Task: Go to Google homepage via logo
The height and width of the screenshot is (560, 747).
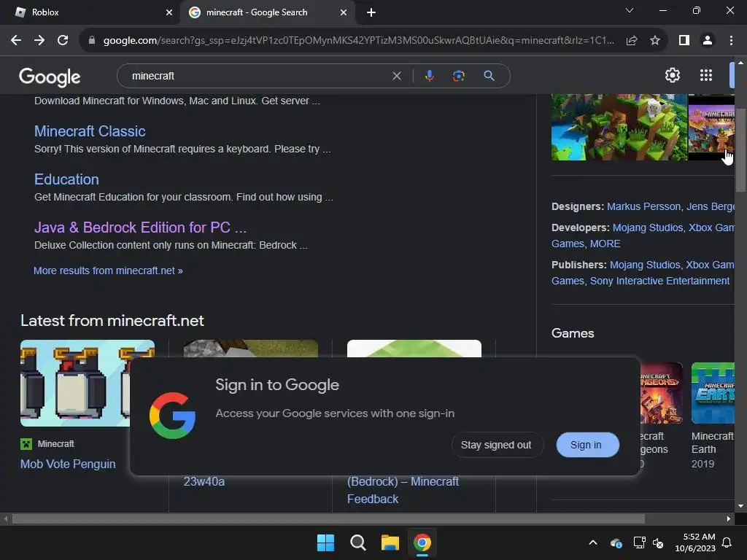Action: (50, 77)
